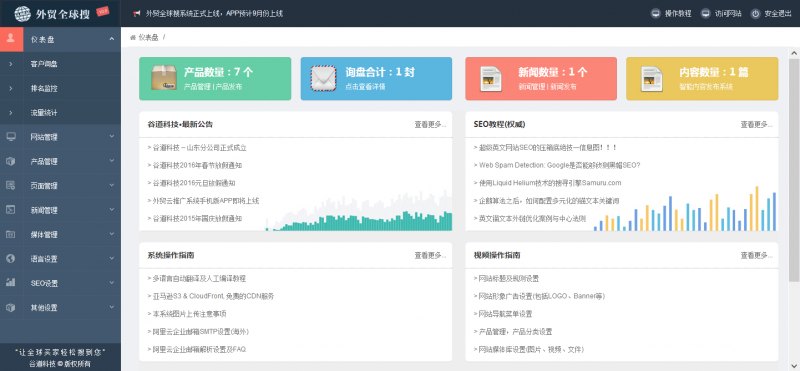The height and width of the screenshot is (371, 800).
Task: Click the page vertical scrollbar
Action: (794, 168)
